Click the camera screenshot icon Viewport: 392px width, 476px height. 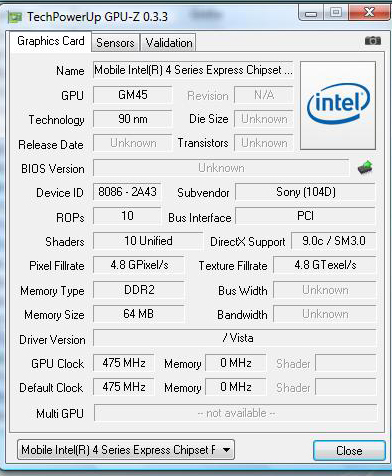(x=373, y=41)
